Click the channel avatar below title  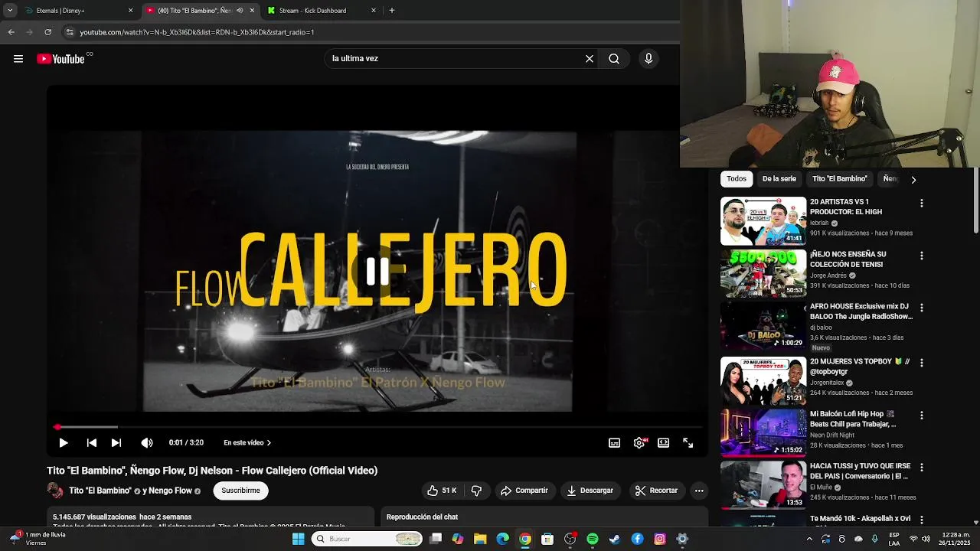55,491
